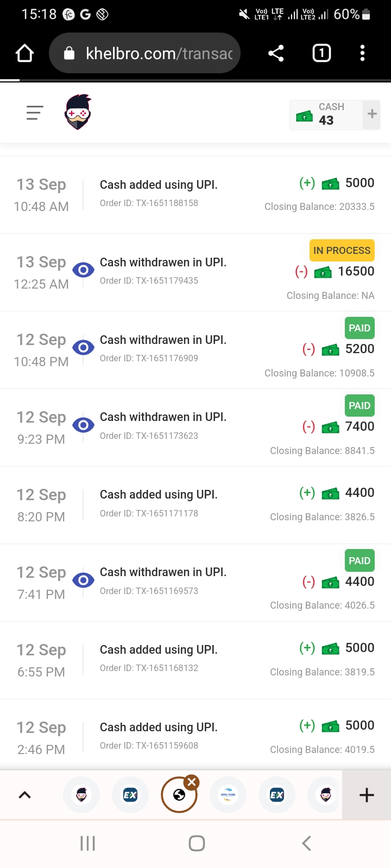Show details for the 5200 withdrawal
Screen dimensions: 391x868
[83, 347]
